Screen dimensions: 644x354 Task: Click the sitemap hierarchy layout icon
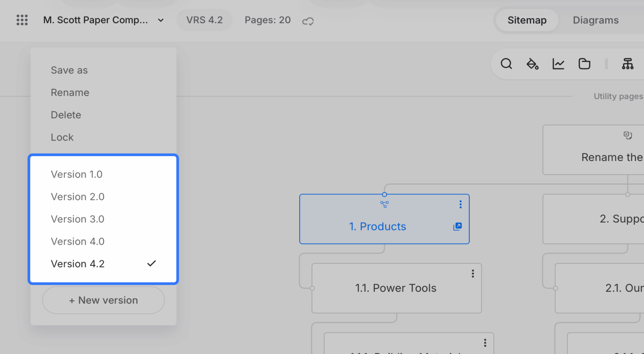point(627,64)
